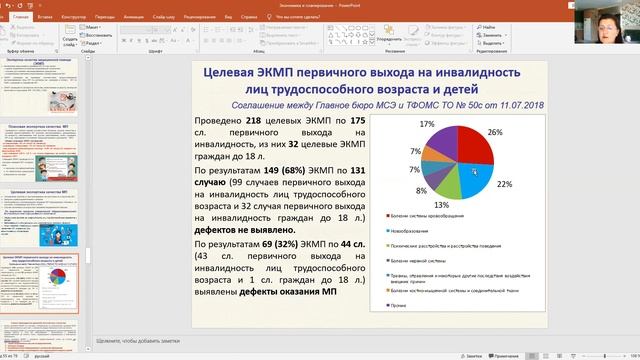Click the decrease indent icon
Viewport: 640px width, 360px height.
233,30
